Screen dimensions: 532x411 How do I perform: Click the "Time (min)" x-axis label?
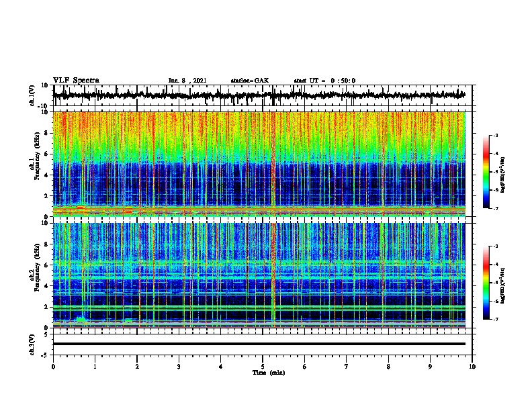click(x=269, y=373)
